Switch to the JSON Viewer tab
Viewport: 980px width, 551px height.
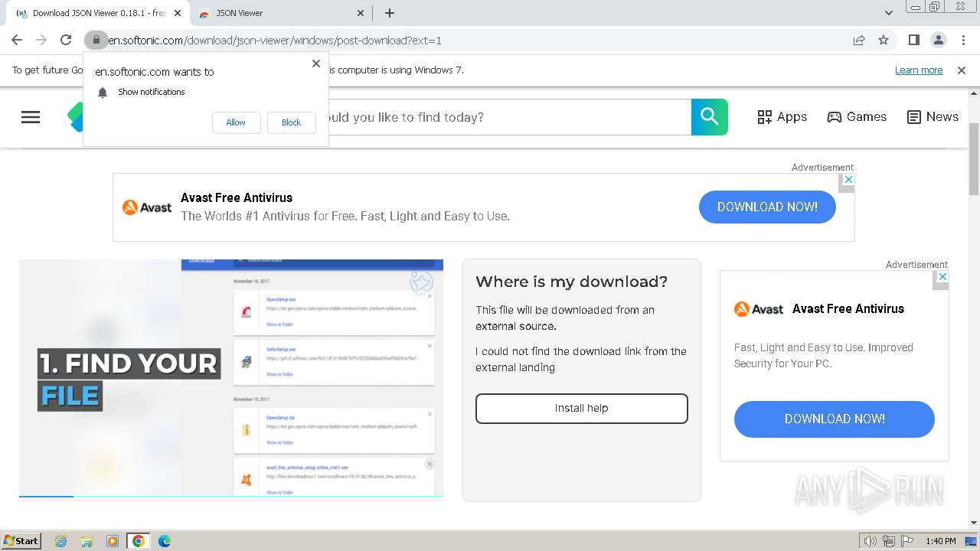pos(280,13)
